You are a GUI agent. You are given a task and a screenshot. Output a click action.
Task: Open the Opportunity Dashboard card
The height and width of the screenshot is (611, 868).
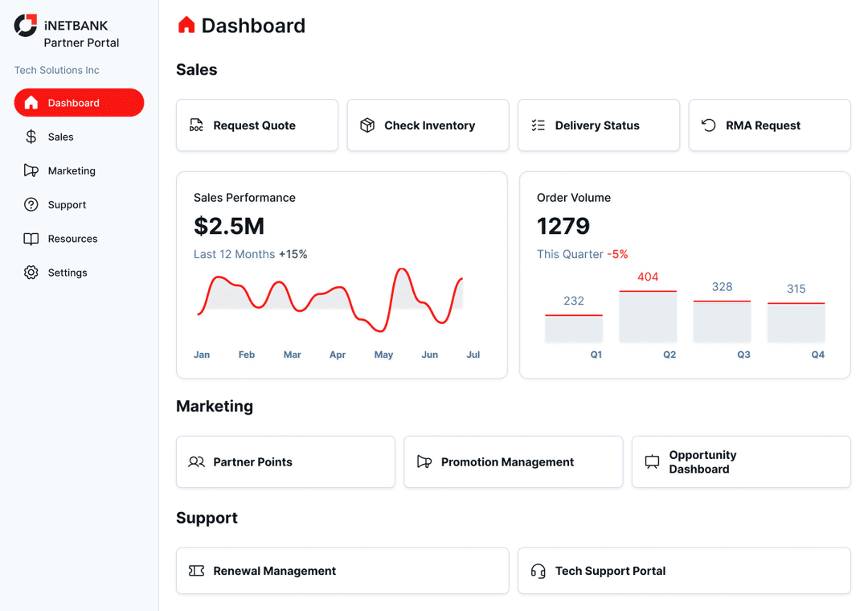(740, 462)
